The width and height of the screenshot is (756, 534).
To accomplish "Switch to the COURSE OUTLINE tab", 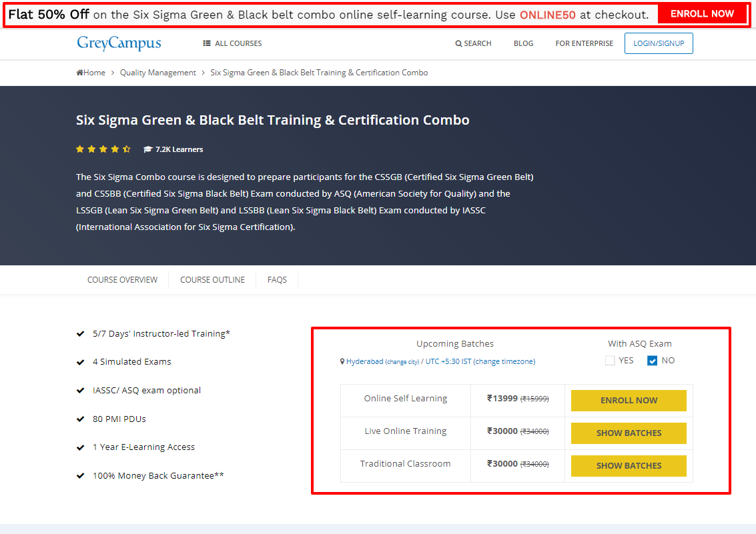I will pyautogui.click(x=213, y=280).
